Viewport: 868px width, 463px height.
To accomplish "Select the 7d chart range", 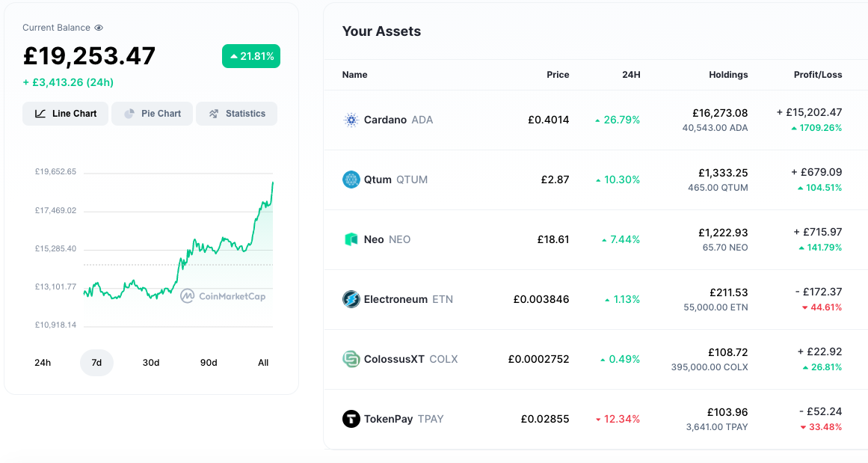I will 96,363.
